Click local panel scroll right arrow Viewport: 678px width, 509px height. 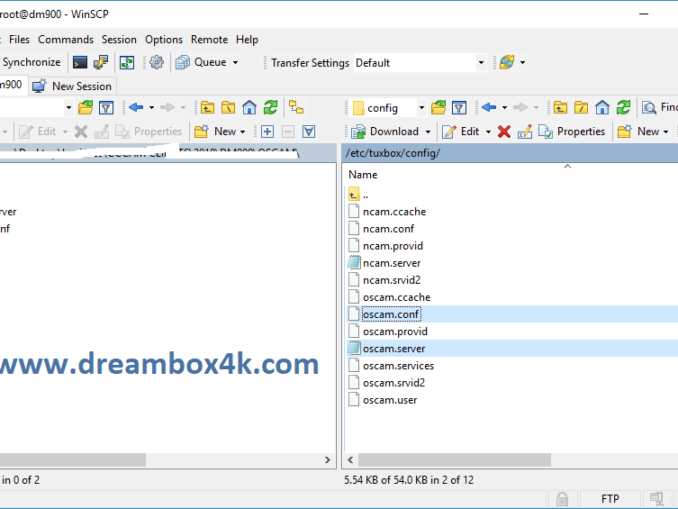pos(327,460)
